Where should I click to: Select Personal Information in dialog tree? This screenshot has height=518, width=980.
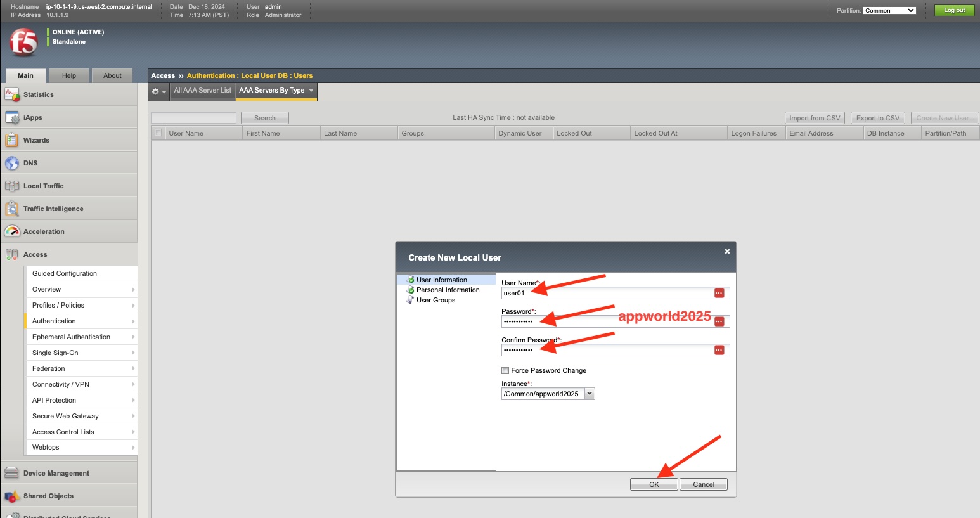(x=448, y=290)
